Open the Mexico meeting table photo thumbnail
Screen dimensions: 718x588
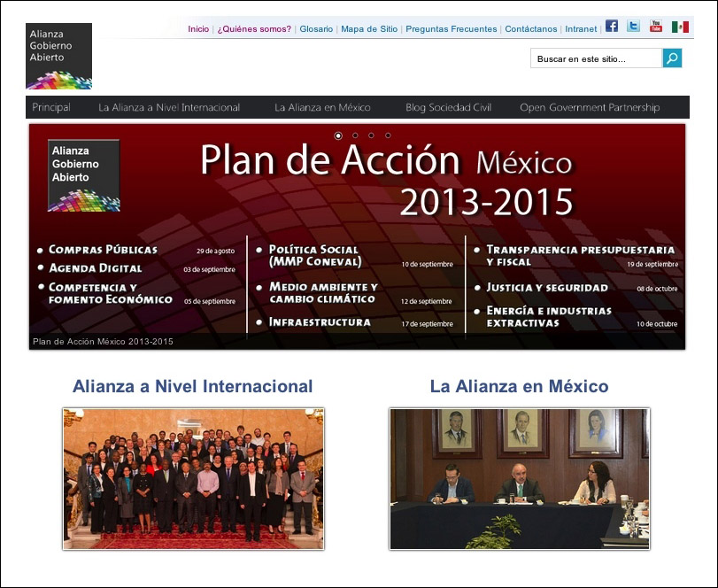click(x=520, y=479)
